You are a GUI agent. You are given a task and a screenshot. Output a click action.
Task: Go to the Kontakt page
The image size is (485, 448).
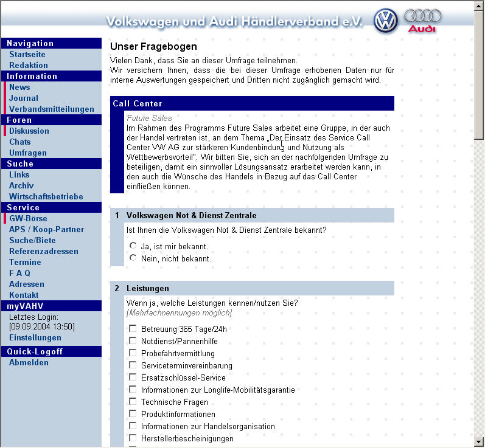pos(24,295)
